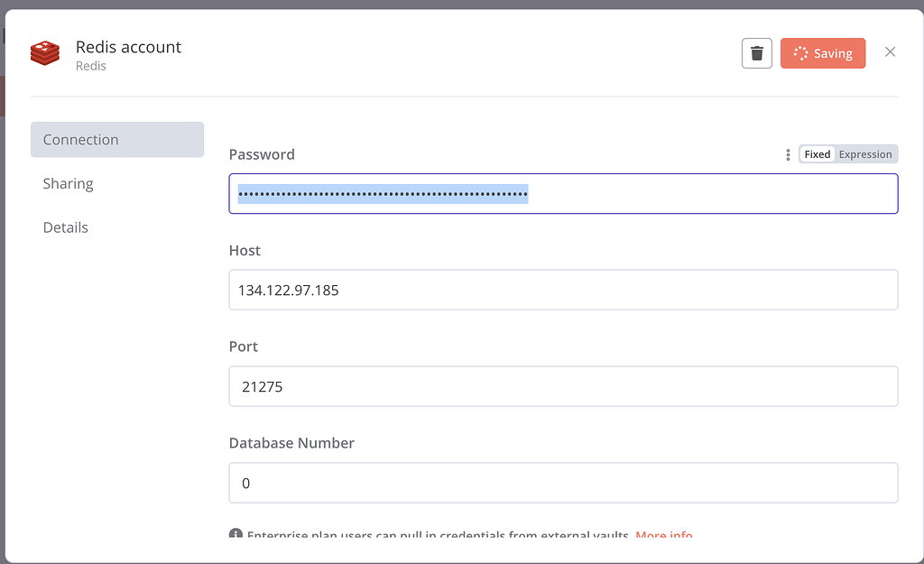Viewport: 924px width, 564px height.
Task: Open the Details tab
Action: (65, 227)
